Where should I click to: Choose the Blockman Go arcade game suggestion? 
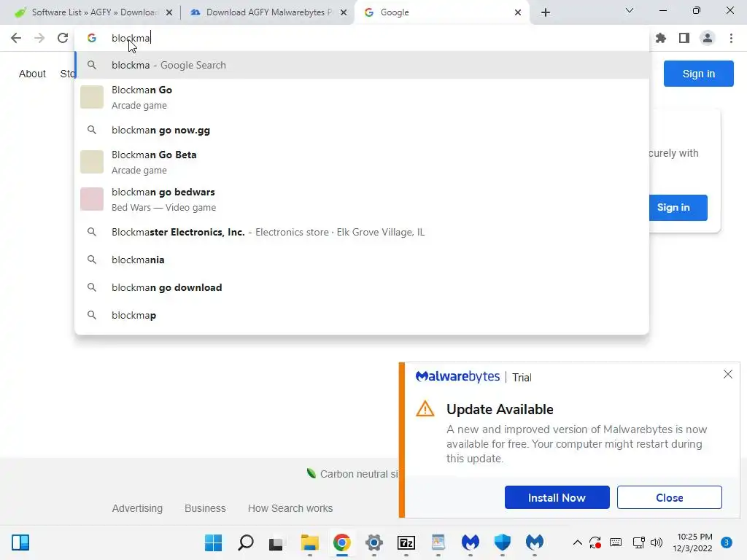362,97
